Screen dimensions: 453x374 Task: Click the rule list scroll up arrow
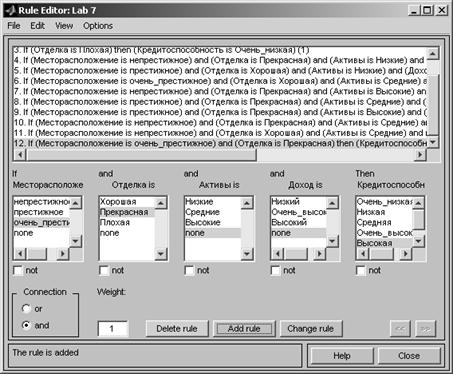tap(433, 53)
